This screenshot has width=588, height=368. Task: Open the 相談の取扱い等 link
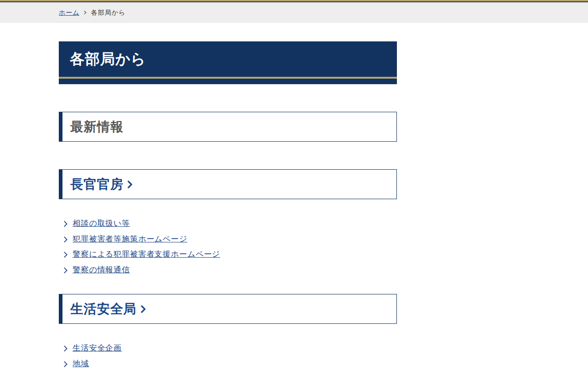[101, 224]
